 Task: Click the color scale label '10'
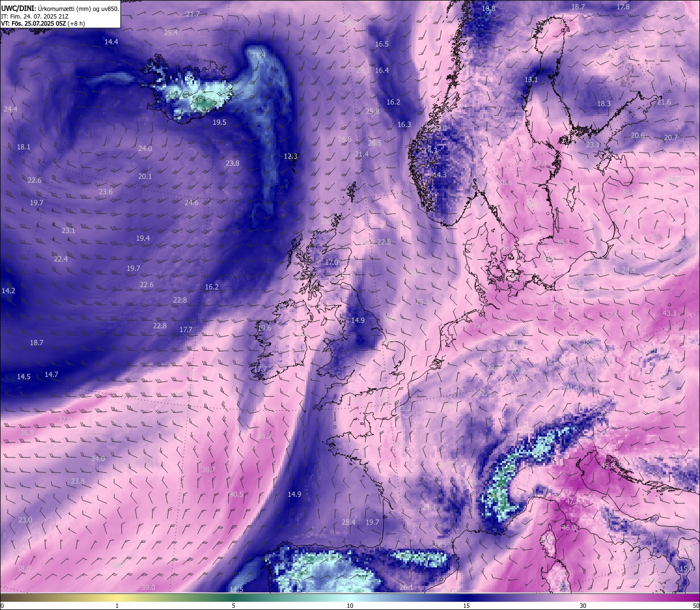pos(350,606)
